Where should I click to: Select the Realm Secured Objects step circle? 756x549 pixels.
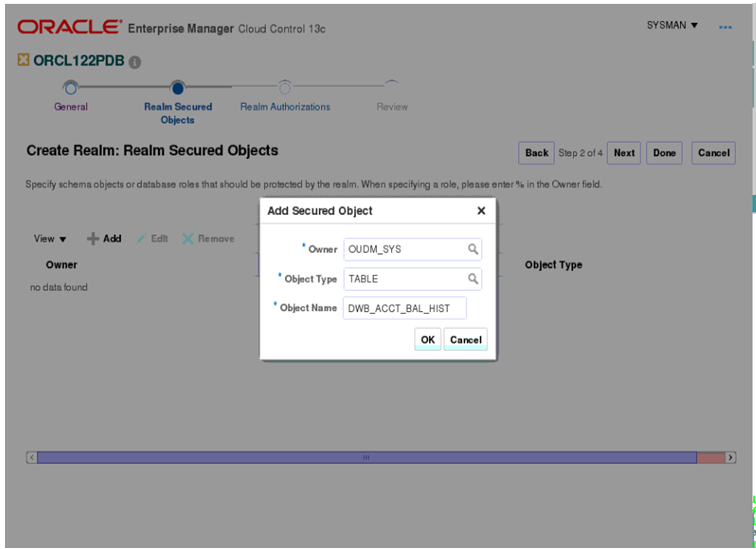178,88
